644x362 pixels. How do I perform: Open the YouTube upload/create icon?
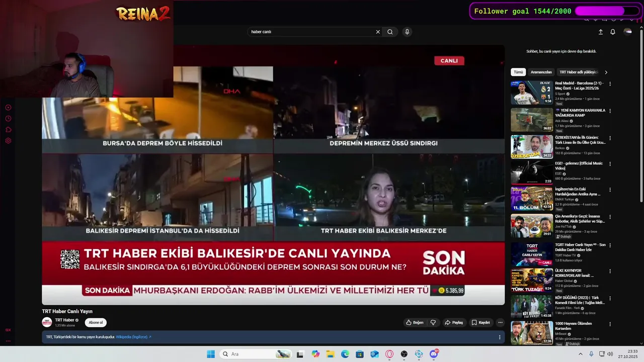(x=600, y=32)
